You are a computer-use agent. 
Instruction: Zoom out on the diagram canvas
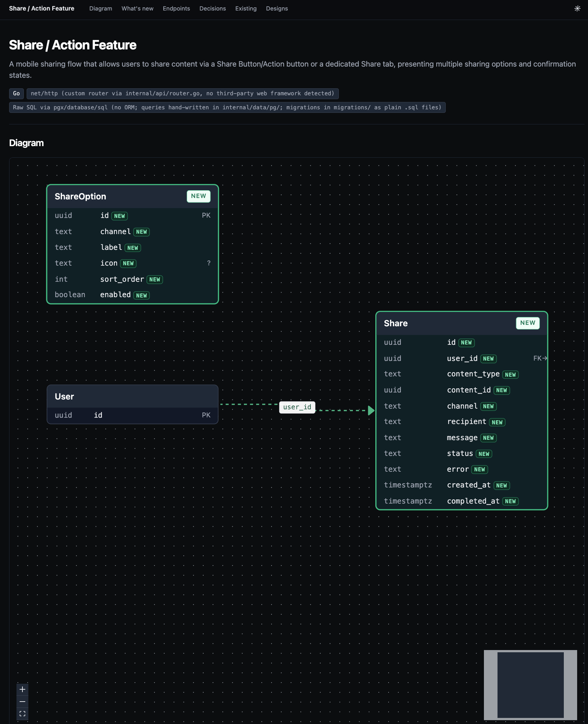tap(22, 702)
